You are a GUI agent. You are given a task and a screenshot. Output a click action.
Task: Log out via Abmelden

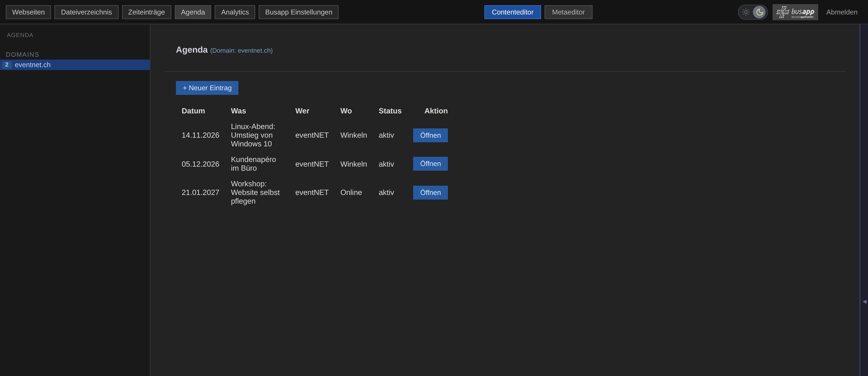(842, 12)
